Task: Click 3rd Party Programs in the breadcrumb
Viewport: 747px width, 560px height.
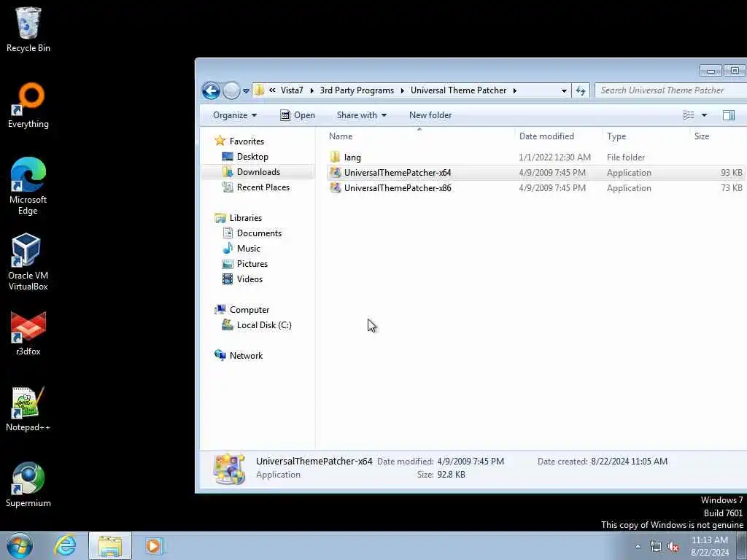Action: (357, 90)
